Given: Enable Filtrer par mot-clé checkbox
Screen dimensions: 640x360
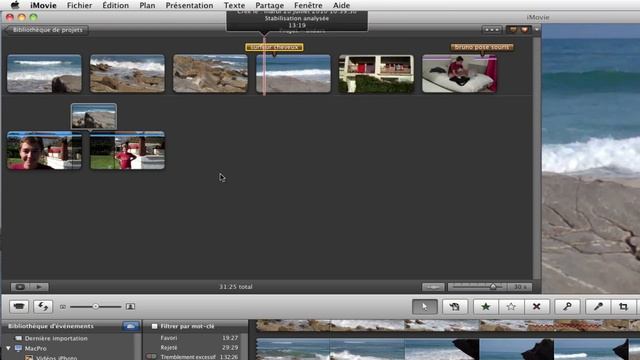Looking at the screenshot, I should (154, 326).
